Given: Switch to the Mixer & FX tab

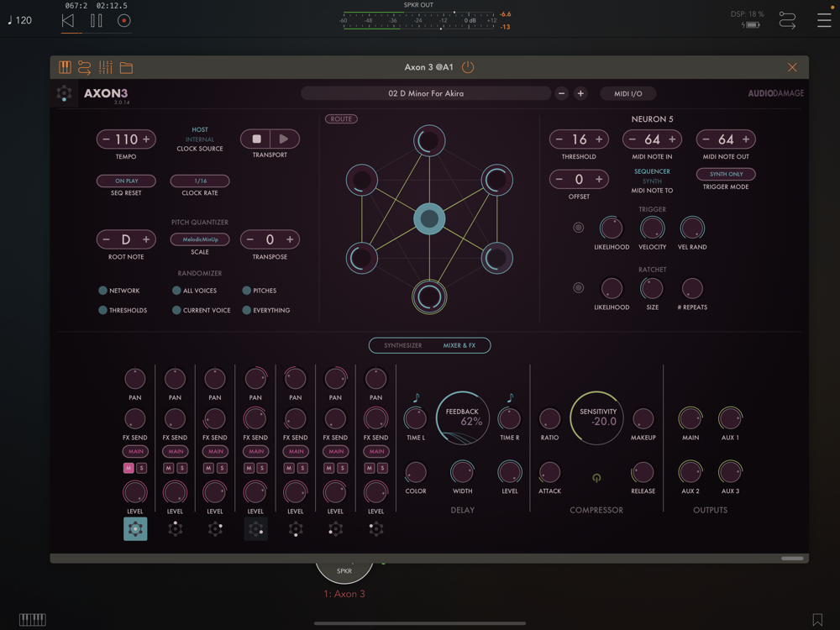Looking at the screenshot, I should 459,345.
